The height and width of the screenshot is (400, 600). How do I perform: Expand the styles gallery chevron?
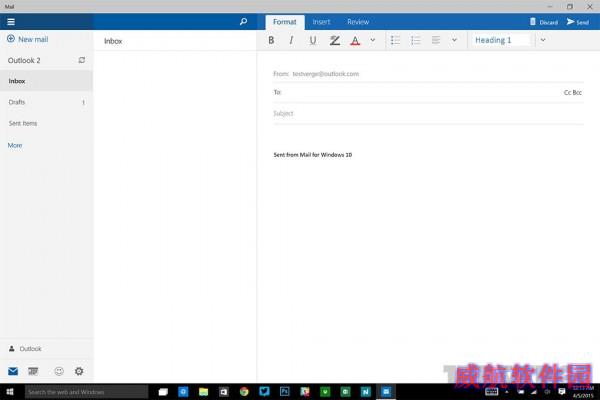coord(543,40)
